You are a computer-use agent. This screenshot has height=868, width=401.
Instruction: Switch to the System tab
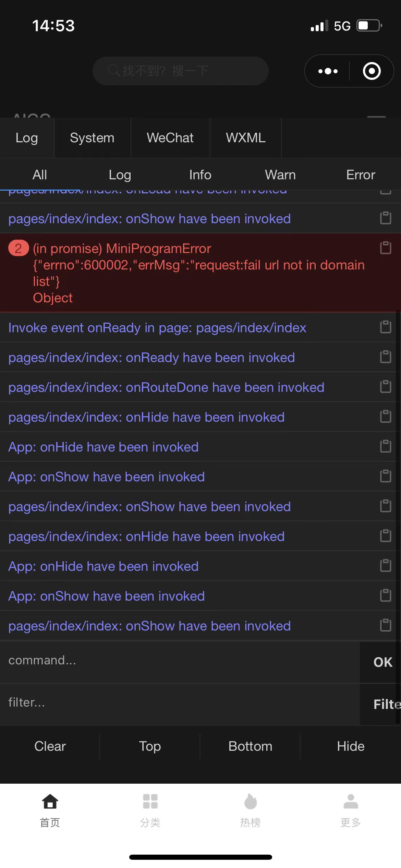tap(92, 138)
